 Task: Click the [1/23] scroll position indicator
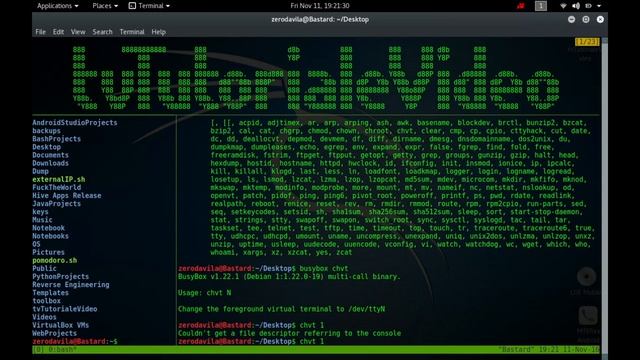pyautogui.click(x=587, y=42)
